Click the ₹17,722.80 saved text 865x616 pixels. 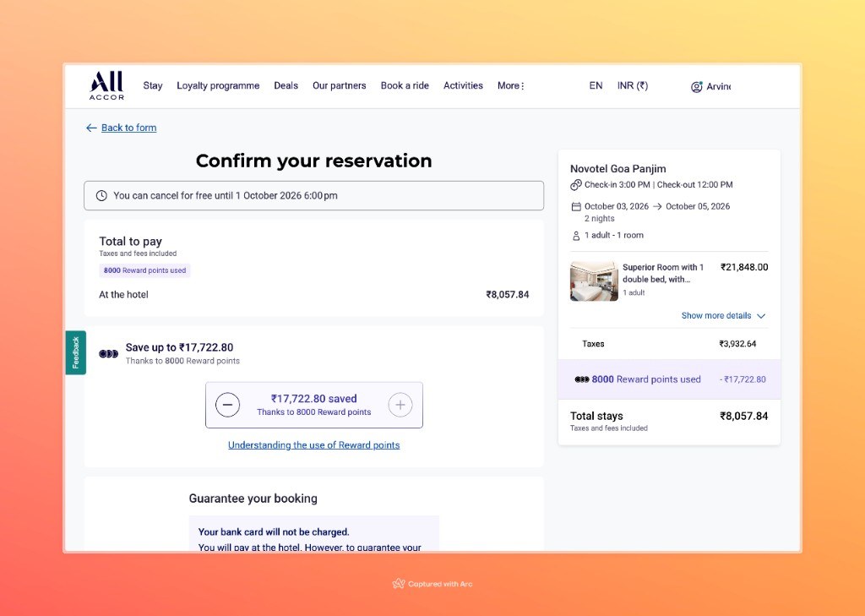coord(314,399)
